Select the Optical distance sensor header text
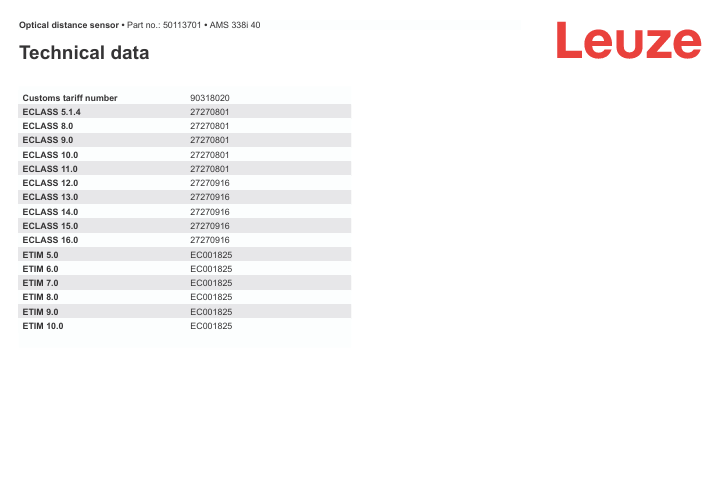The width and height of the screenshot is (708, 483). (68, 24)
